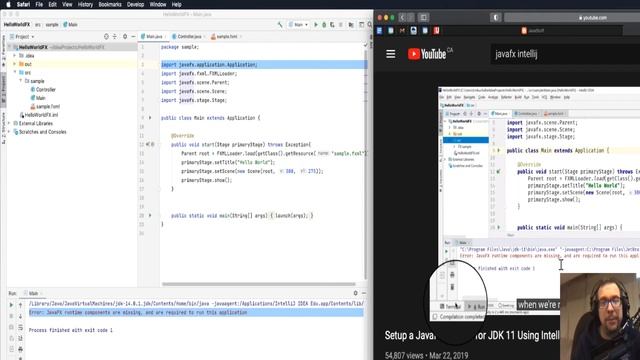Open the Develop menu in menu bar

click(x=136, y=4)
